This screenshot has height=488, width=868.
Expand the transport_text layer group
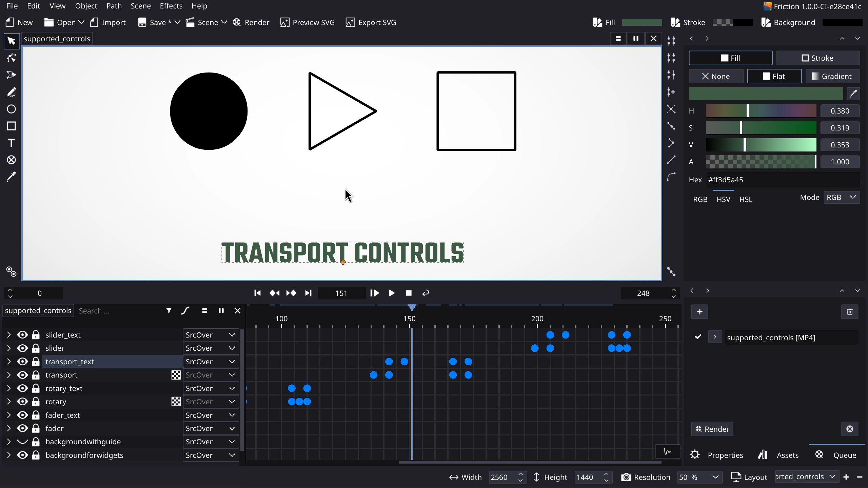pos(8,361)
